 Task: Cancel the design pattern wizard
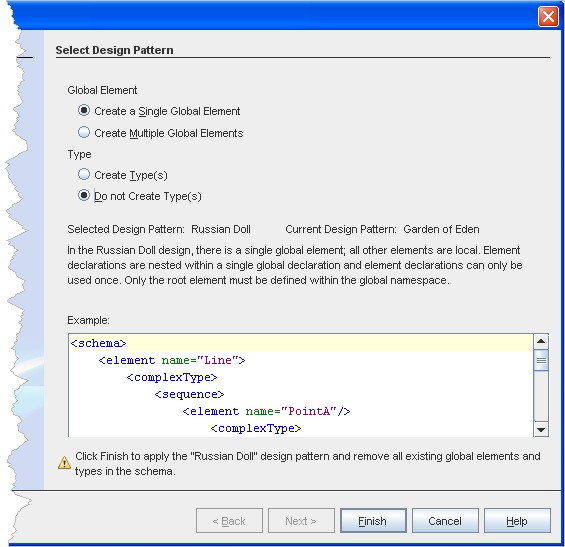(x=445, y=520)
